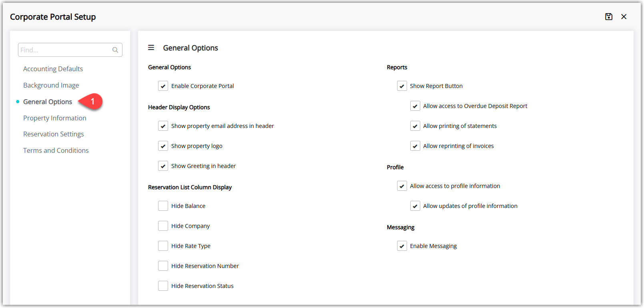Click the Profile section heading
The image size is (644, 308).
[x=395, y=167]
